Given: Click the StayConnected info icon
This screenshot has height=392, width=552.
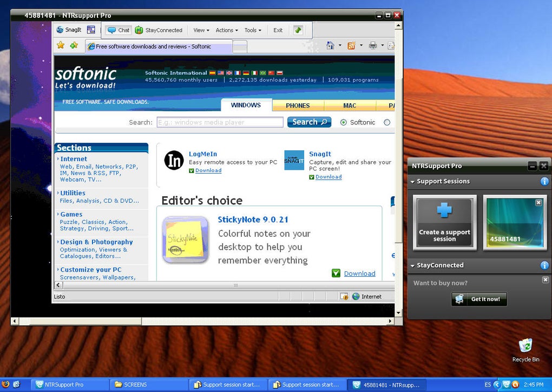Looking at the screenshot, I should point(544,265).
